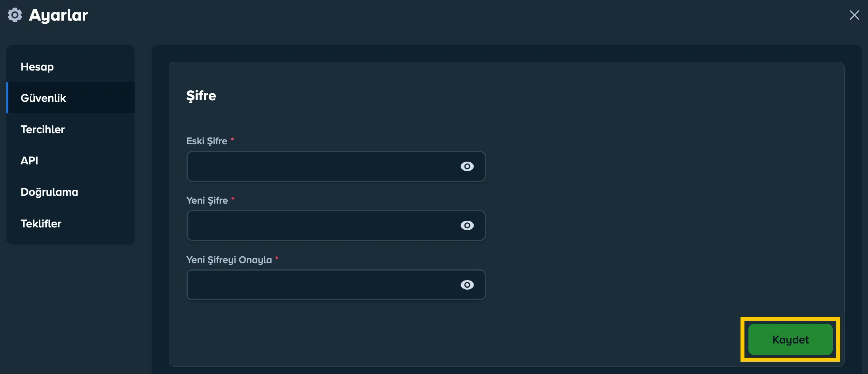This screenshot has width=868, height=374.
Task: Switch to the Güvenlik section
Action: pyautogui.click(x=44, y=98)
